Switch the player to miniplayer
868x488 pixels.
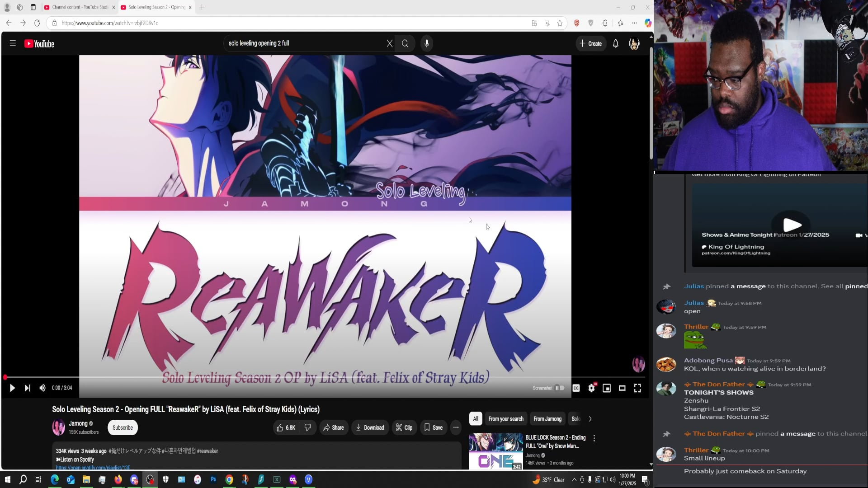click(x=607, y=388)
